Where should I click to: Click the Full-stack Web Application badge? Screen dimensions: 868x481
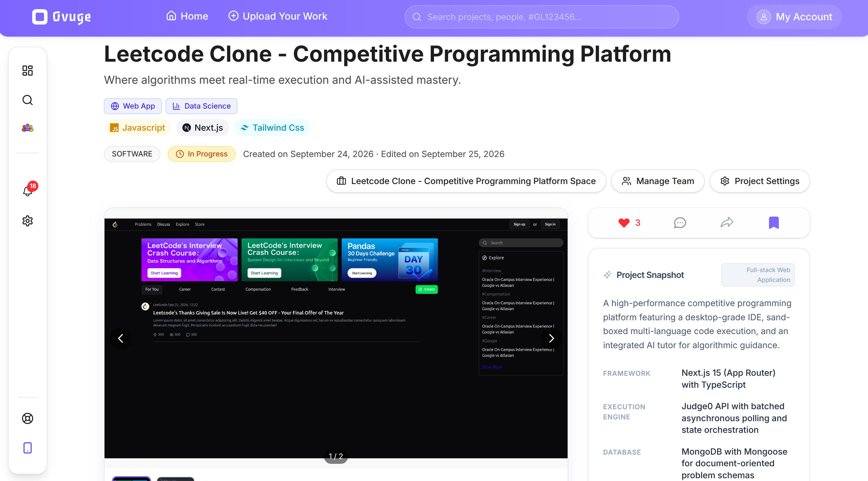(x=758, y=275)
